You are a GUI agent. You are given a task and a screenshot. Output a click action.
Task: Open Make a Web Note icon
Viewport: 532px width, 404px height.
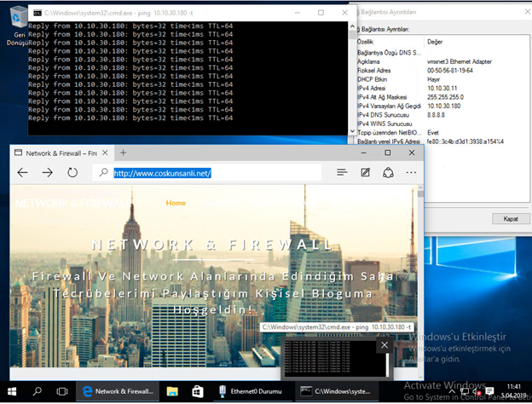click(x=365, y=173)
